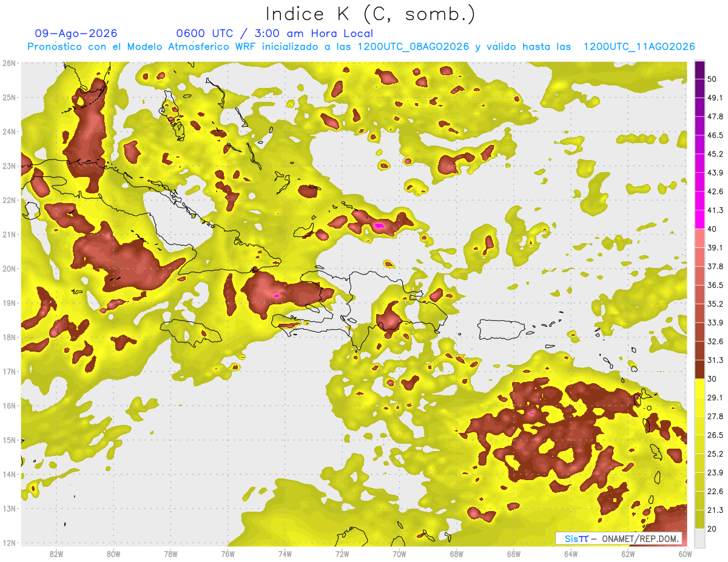Select the colorbar value "42.6"

click(x=715, y=192)
